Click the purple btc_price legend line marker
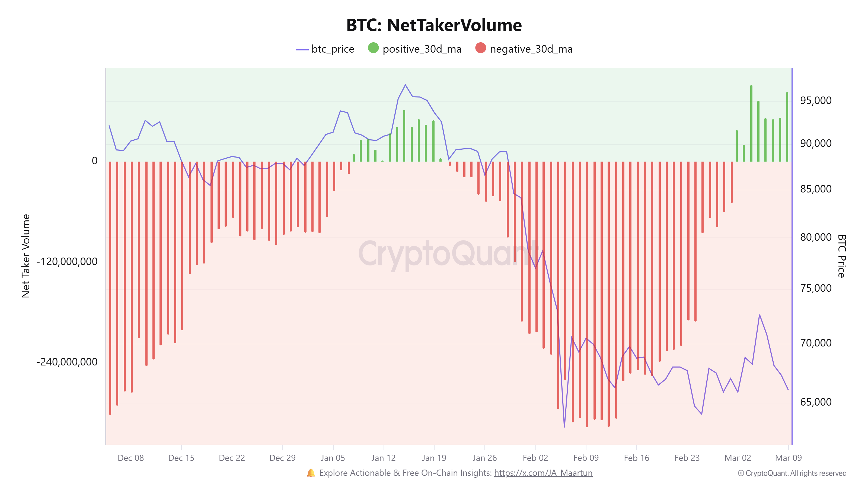 [x=302, y=50]
